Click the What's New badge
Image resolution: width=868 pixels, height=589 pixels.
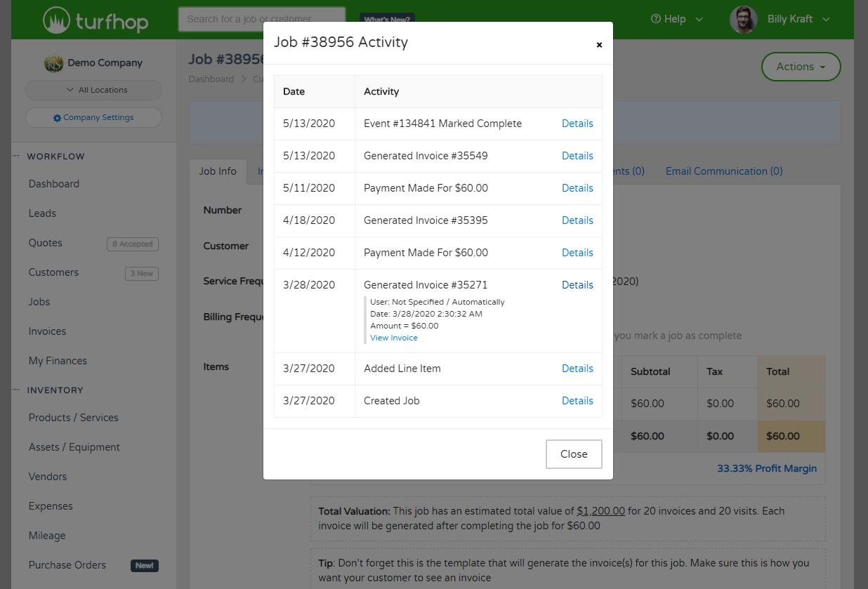tap(387, 19)
